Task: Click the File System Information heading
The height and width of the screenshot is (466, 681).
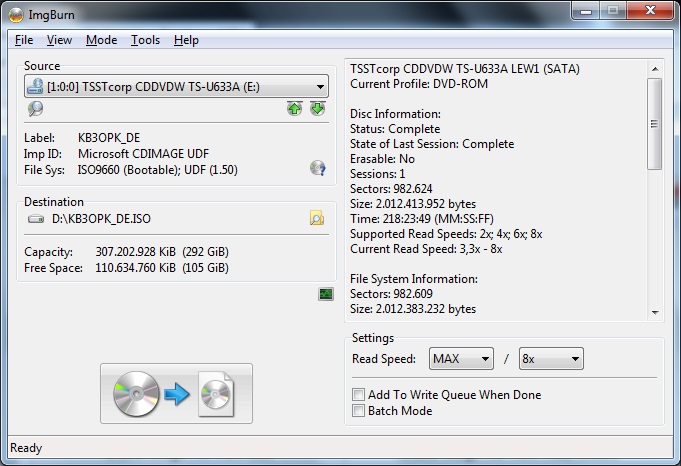Action: (x=414, y=279)
